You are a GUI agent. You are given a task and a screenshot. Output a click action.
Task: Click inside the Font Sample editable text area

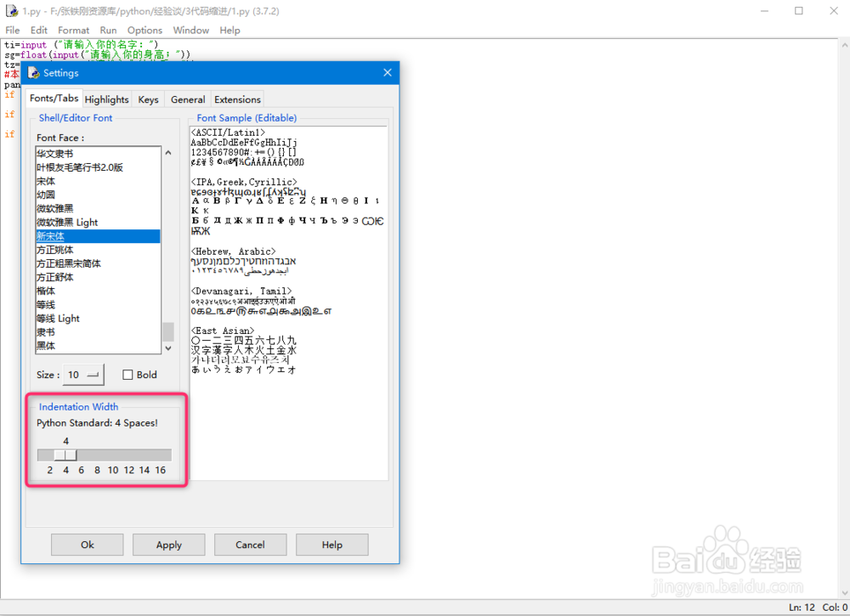289,302
